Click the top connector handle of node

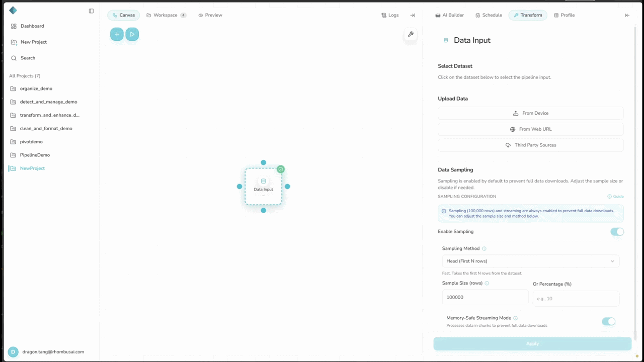click(x=263, y=162)
